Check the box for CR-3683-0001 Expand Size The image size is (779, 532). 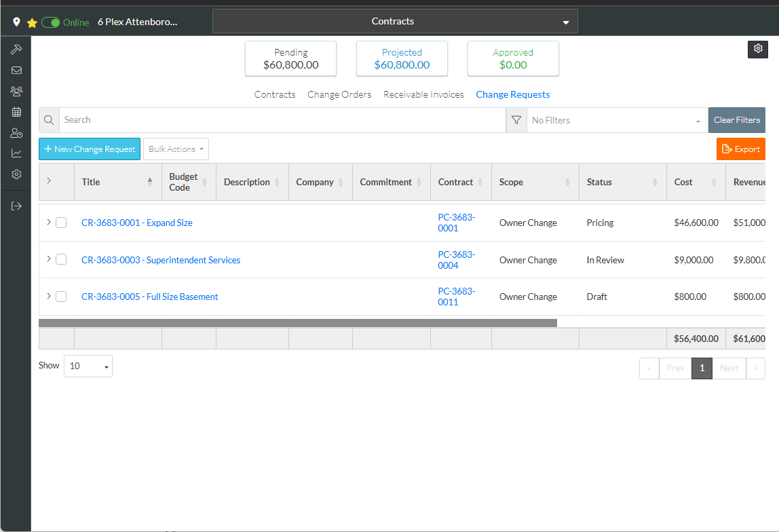click(61, 223)
